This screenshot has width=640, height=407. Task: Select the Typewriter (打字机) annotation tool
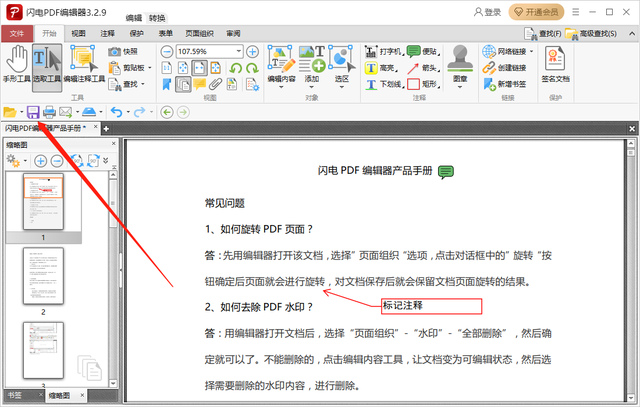(383, 51)
